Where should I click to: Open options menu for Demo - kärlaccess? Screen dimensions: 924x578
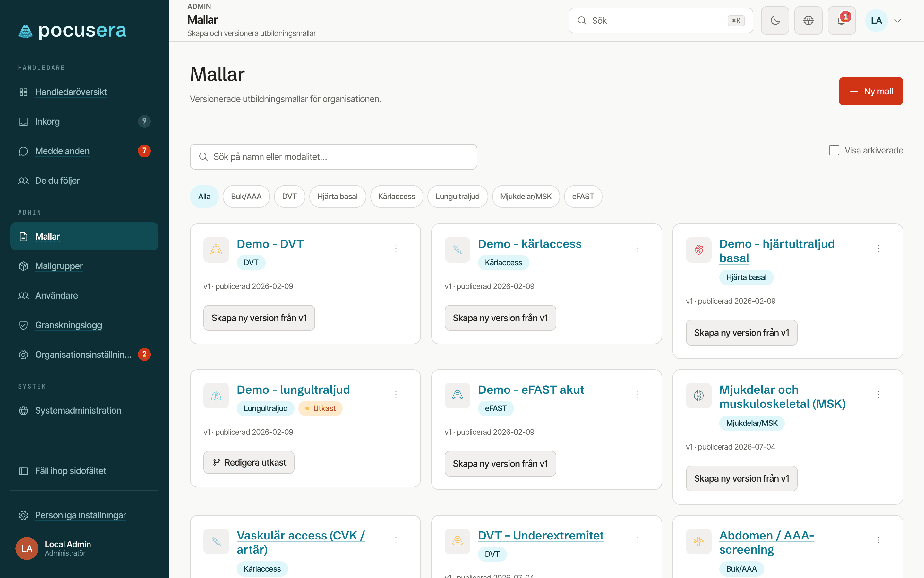(x=637, y=249)
